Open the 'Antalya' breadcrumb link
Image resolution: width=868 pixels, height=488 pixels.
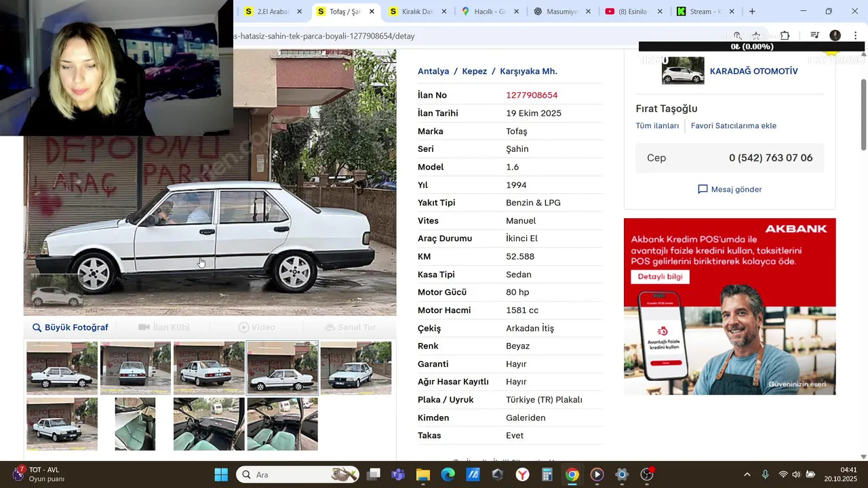[x=433, y=71]
